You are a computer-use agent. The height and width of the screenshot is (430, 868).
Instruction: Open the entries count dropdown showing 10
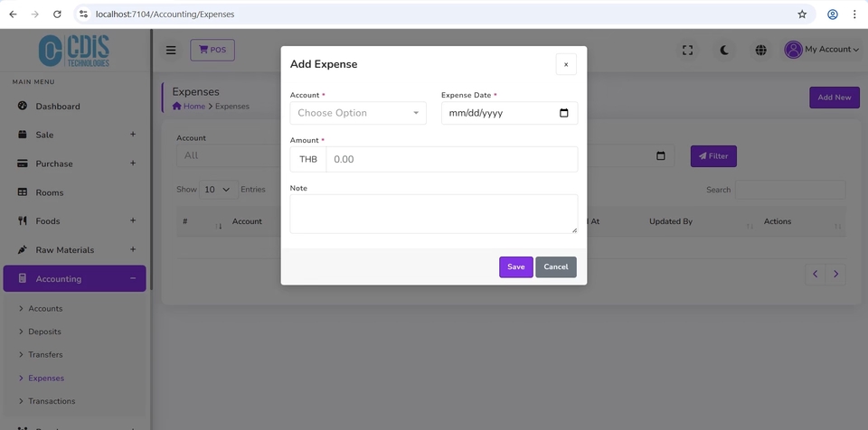pos(217,190)
